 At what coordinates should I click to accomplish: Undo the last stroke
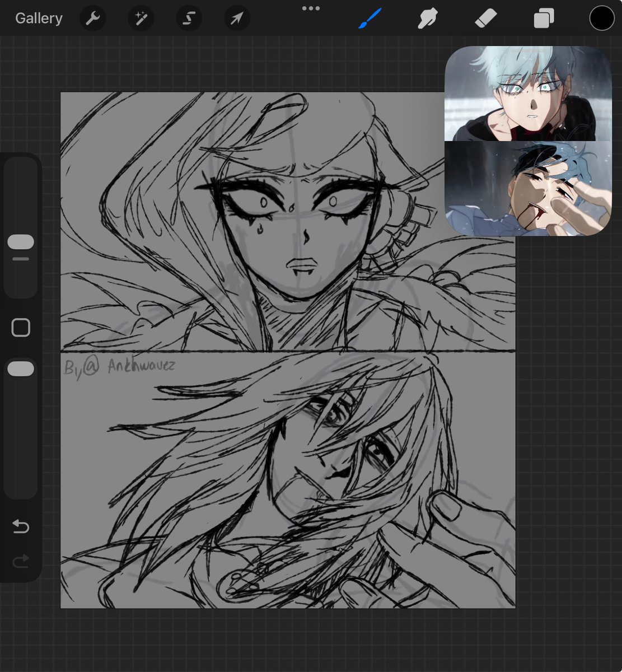[x=21, y=526]
